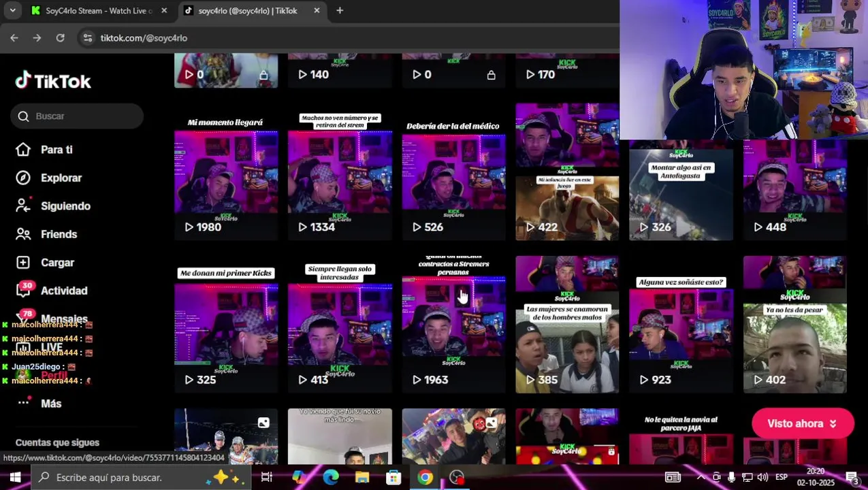Open Cargar upload page
Screen dimensions: 868x490
tap(57, 263)
